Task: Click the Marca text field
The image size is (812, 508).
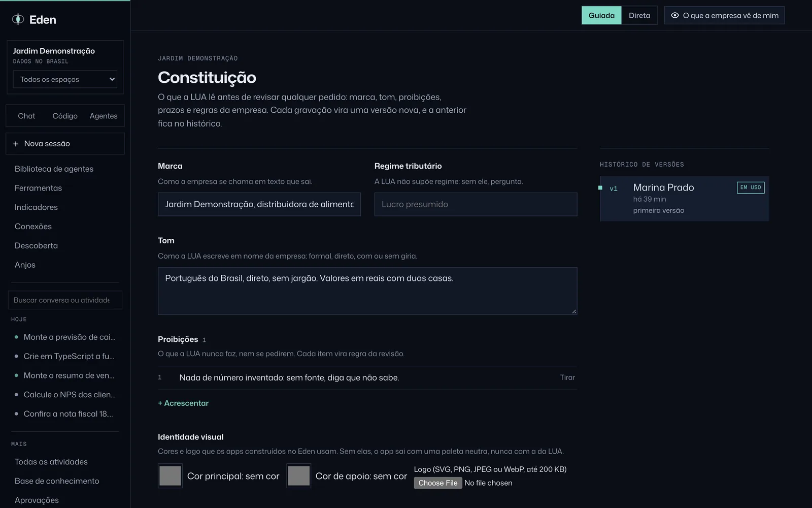Action: 259,204
